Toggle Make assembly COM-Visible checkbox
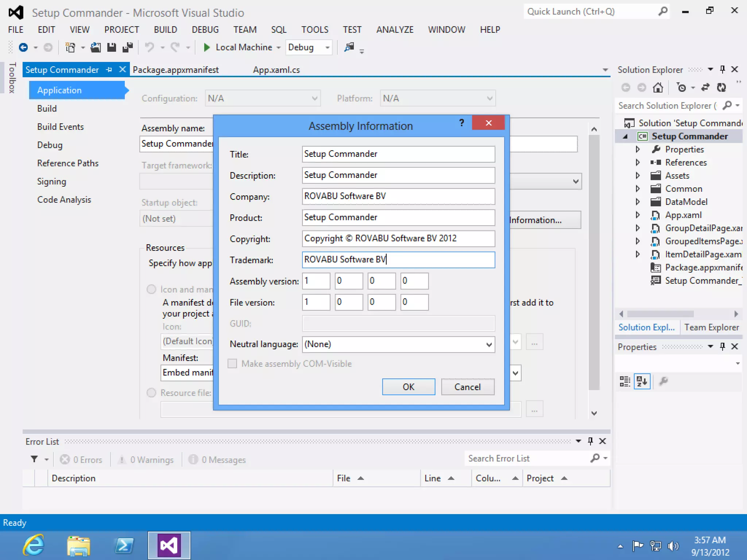This screenshot has width=747, height=560. pos(232,363)
